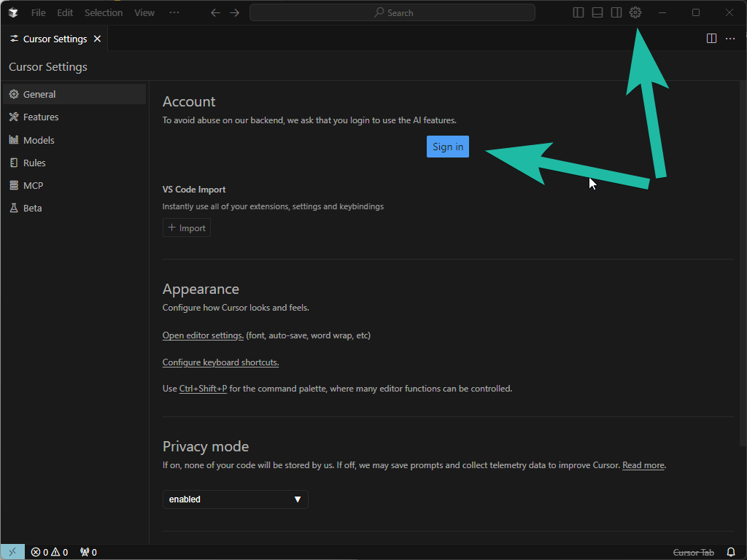747x560 pixels.
Task: Toggle the bottom panel layout icon
Action: [x=597, y=13]
